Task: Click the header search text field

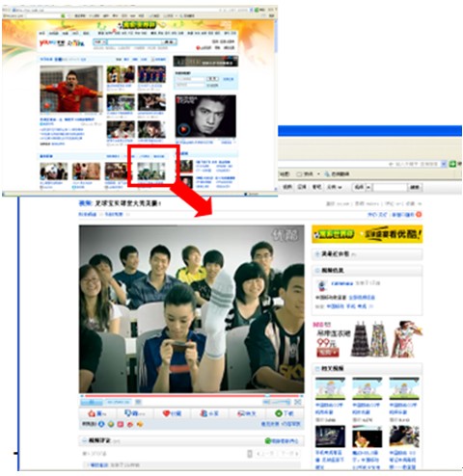Action: 134,42
